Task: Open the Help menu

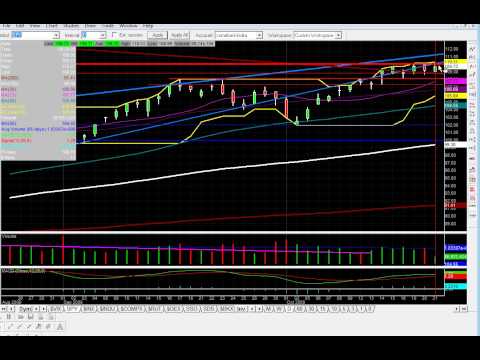Action: [148, 26]
